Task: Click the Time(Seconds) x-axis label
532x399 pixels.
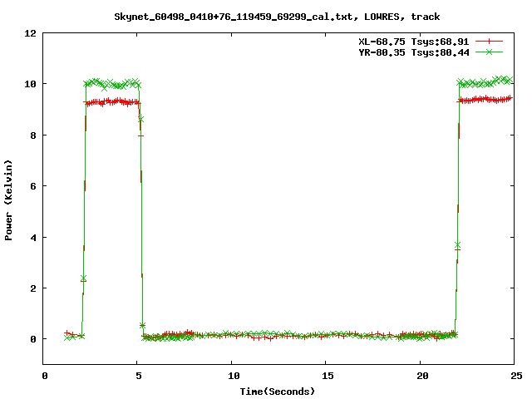Action: [x=277, y=392]
